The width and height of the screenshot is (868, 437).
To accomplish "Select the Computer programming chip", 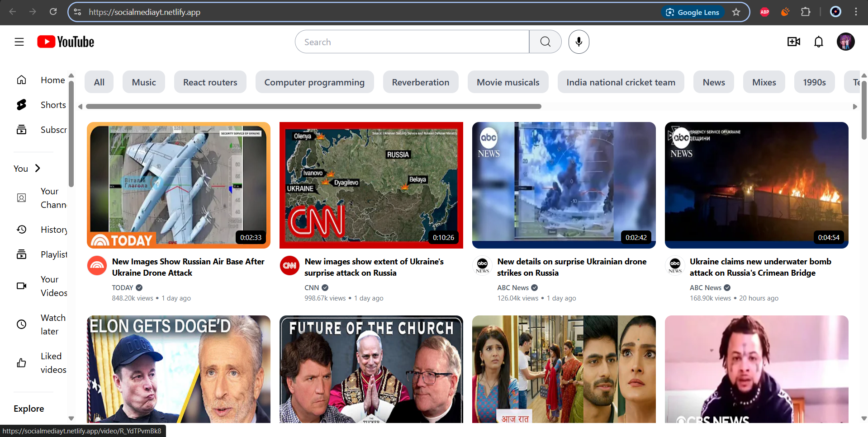I will (314, 82).
